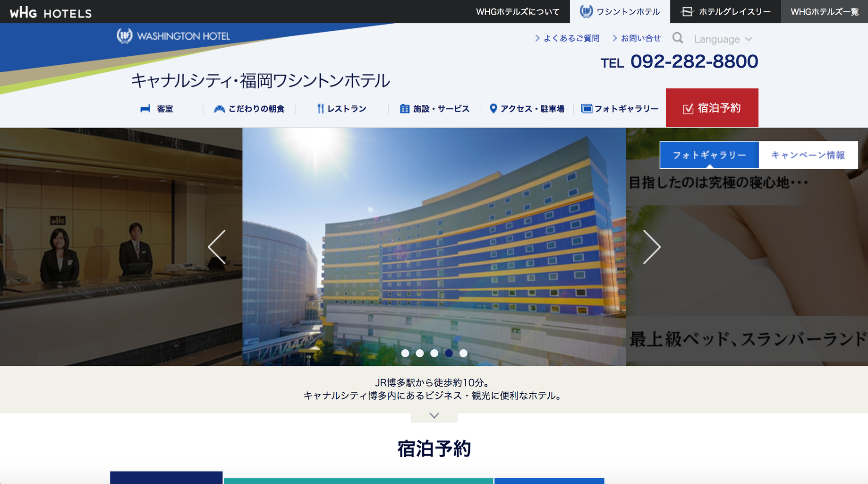Click the 宿泊予約 section heading
Viewport: 868px width, 484px height.
tap(434, 449)
